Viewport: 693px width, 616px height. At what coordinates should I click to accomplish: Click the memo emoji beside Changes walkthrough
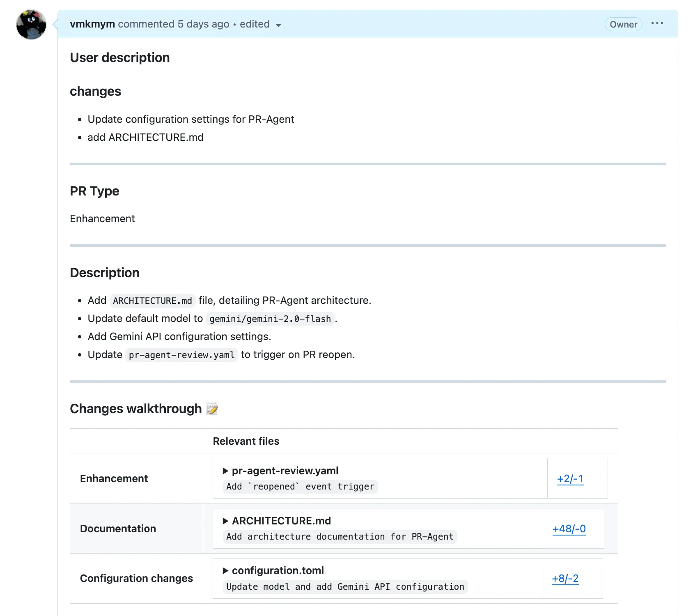[212, 409]
